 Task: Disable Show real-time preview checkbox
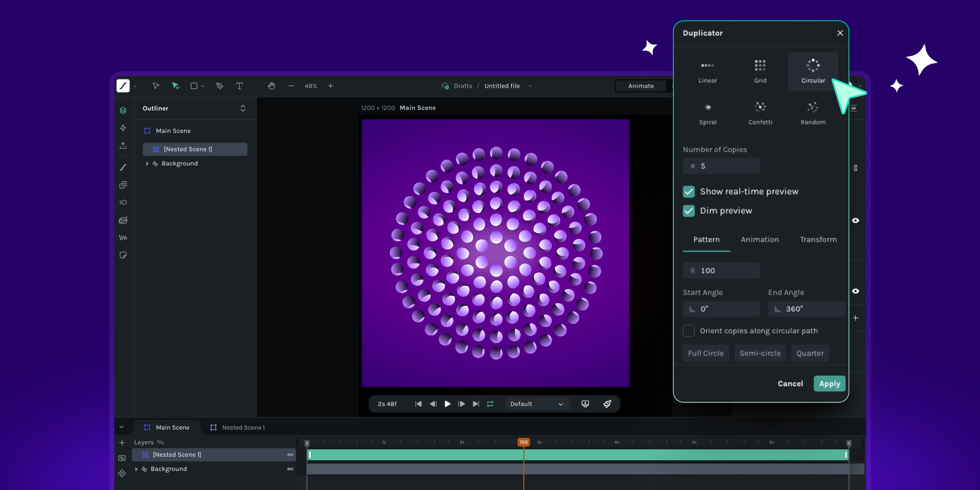(x=689, y=192)
